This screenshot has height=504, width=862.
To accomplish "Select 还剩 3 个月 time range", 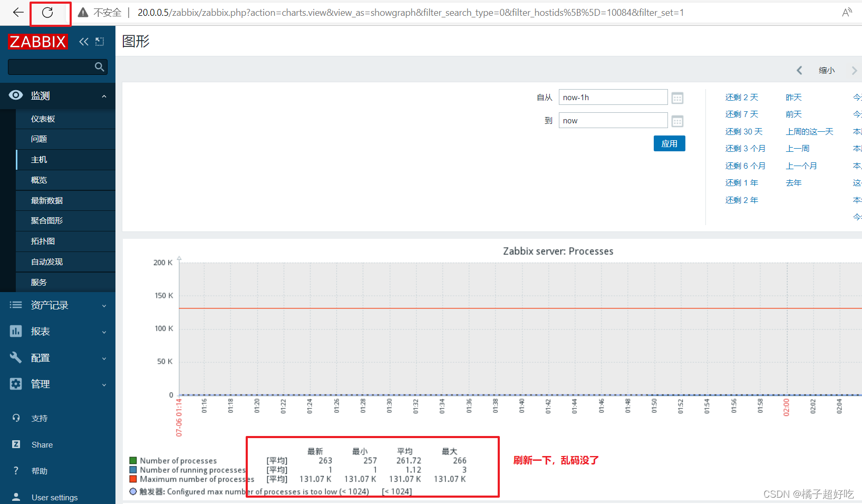I will (x=745, y=149).
